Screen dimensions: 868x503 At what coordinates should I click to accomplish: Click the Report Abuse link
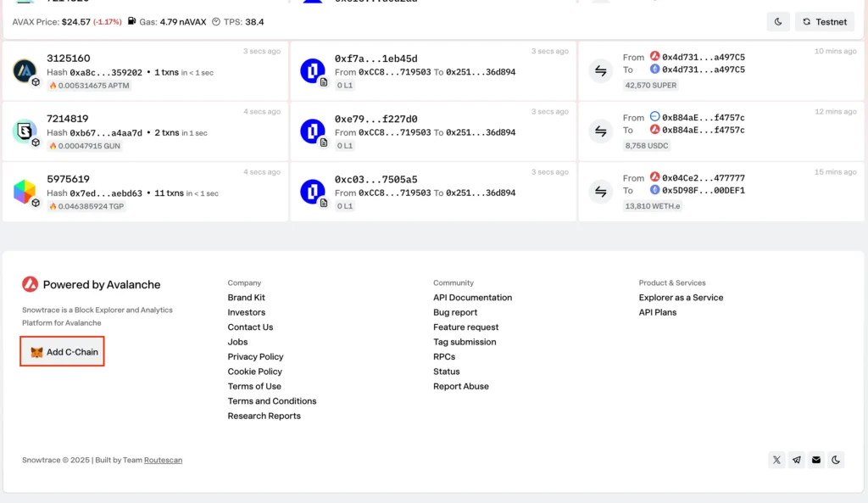tap(460, 387)
